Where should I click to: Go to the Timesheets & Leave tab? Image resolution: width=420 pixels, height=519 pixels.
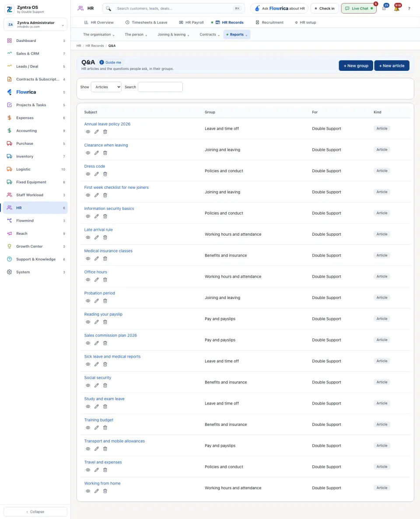(x=147, y=22)
